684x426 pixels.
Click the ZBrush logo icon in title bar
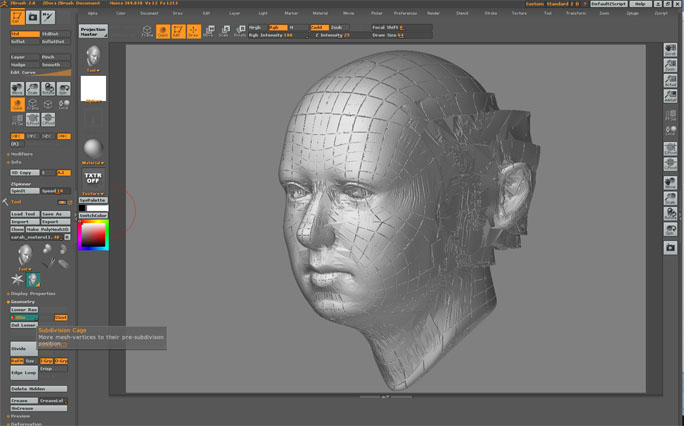(x=4, y=3)
